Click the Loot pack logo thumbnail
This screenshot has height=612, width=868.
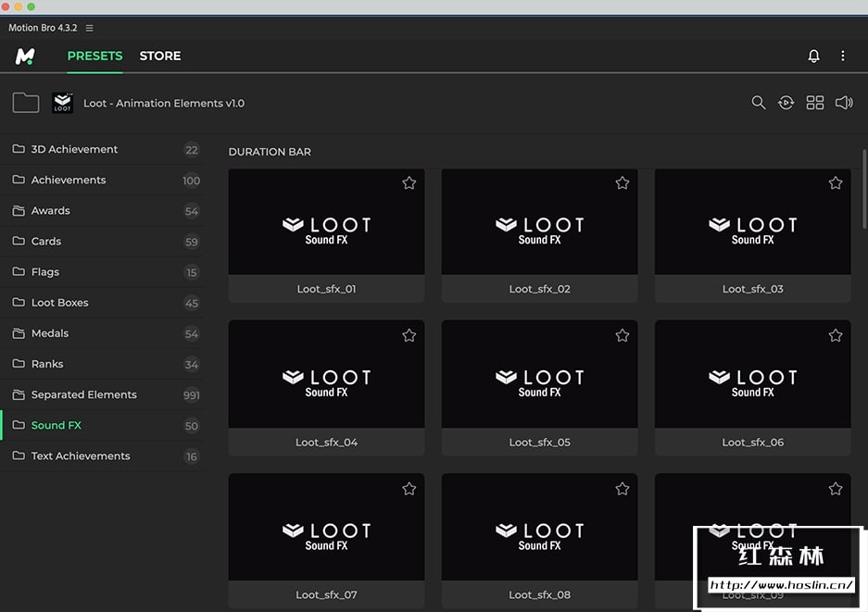pos(63,103)
